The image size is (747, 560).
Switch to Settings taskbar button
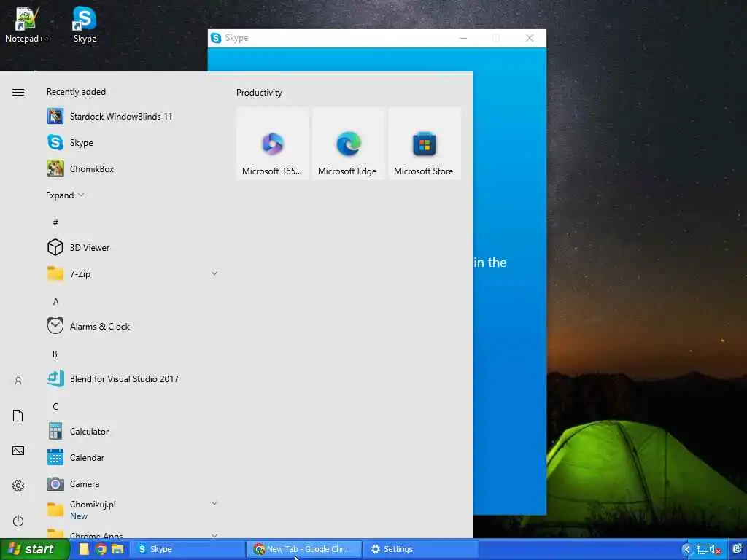coord(420,549)
